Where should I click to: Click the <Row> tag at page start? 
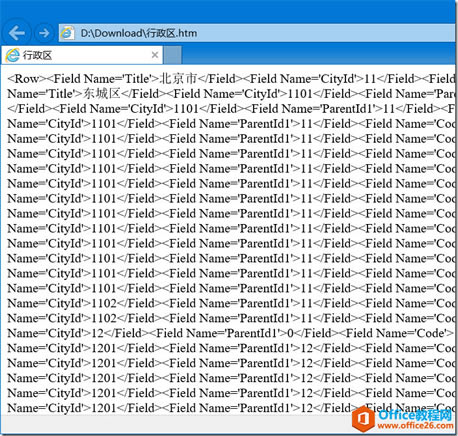point(27,79)
